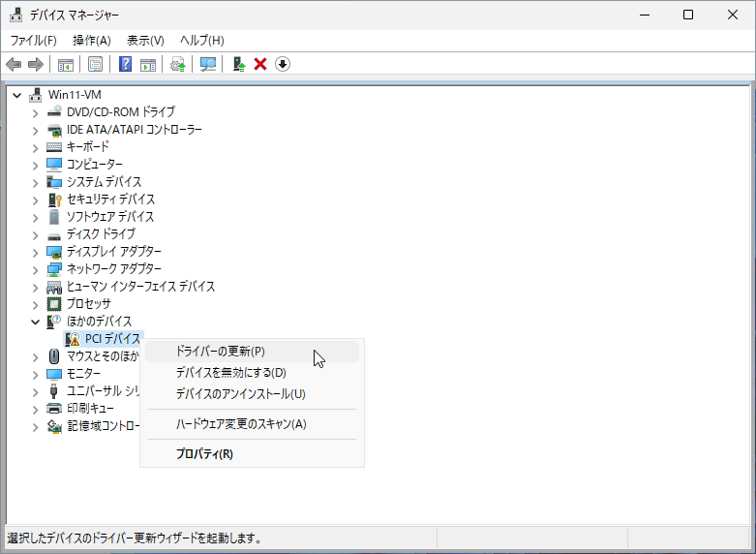The width and height of the screenshot is (756, 554).
Task: Collapse the Win11-VM root node
Action: click(x=16, y=95)
